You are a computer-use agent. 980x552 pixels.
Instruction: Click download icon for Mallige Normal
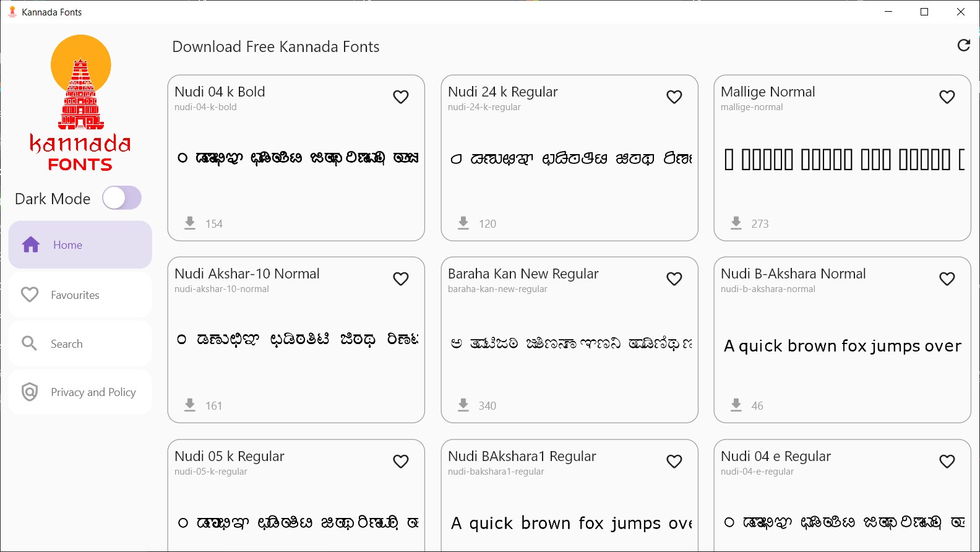pos(736,223)
